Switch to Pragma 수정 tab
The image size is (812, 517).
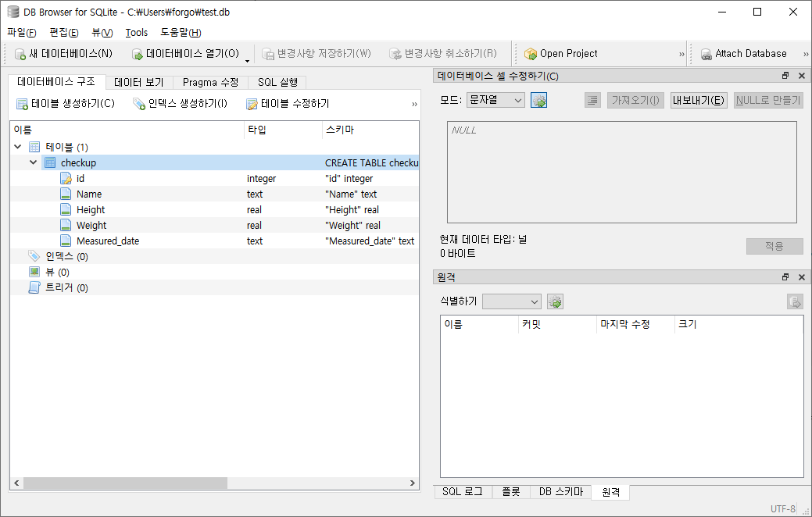click(210, 82)
